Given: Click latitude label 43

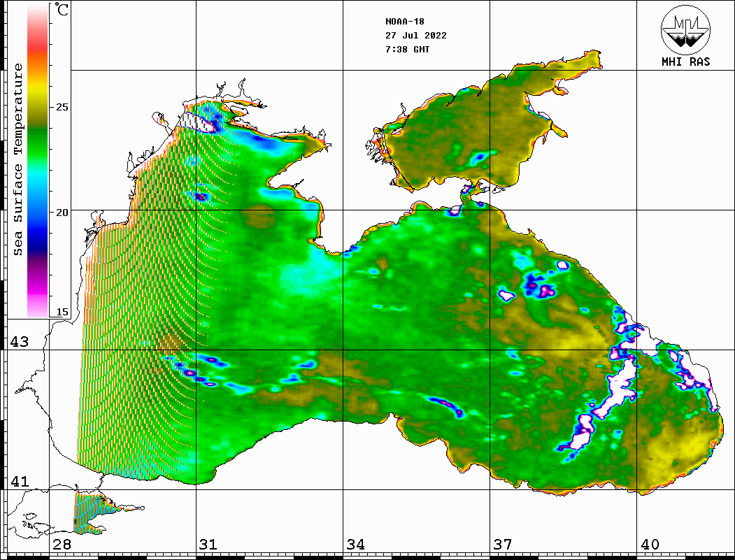Looking at the screenshot, I should tap(20, 342).
